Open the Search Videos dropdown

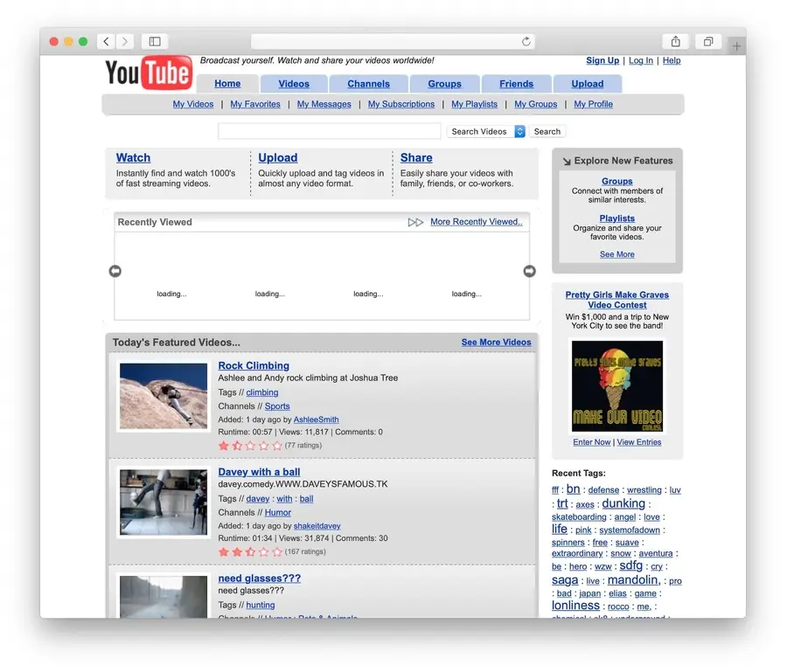click(x=486, y=131)
